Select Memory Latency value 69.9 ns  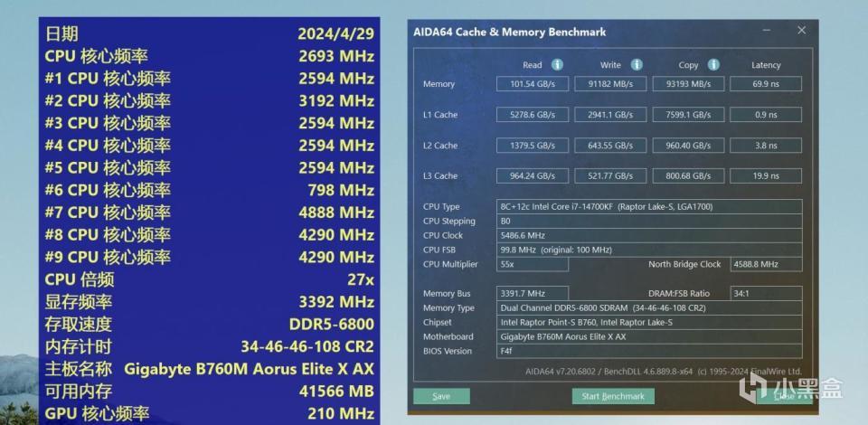[x=766, y=84]
